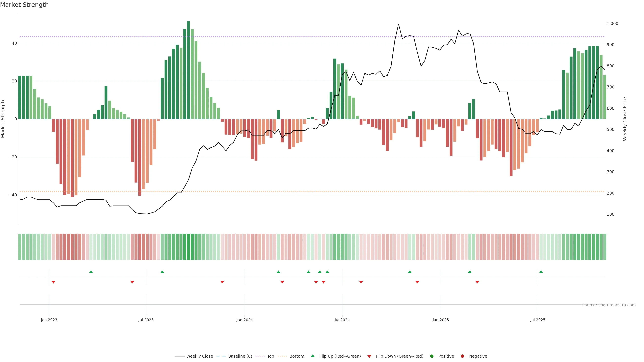Click the tallest green bar in 2023

[x=189, y=70]
